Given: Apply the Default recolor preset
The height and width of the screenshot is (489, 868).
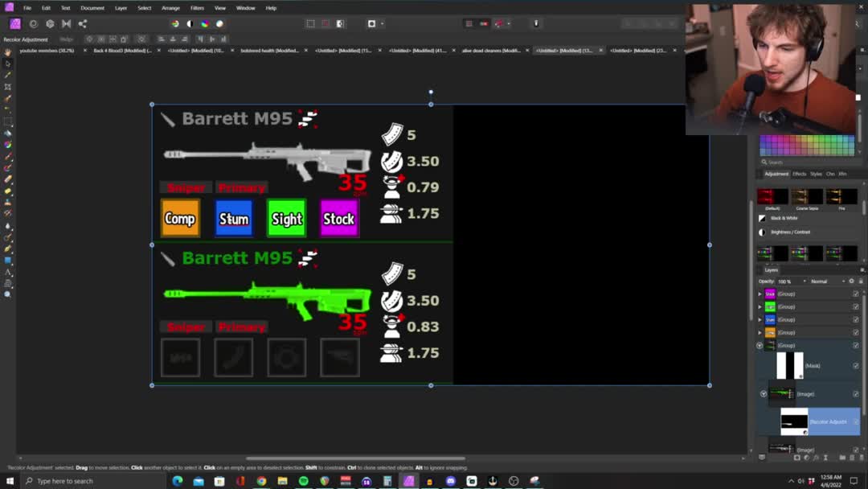Looking at the screenshot, I should click(772, 199).
